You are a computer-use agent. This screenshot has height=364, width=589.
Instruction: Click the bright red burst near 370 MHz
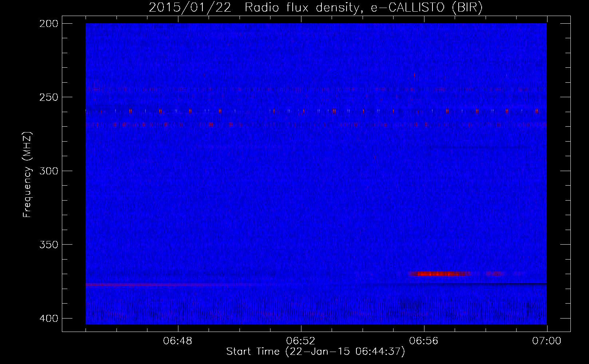[x=440, y=274]
